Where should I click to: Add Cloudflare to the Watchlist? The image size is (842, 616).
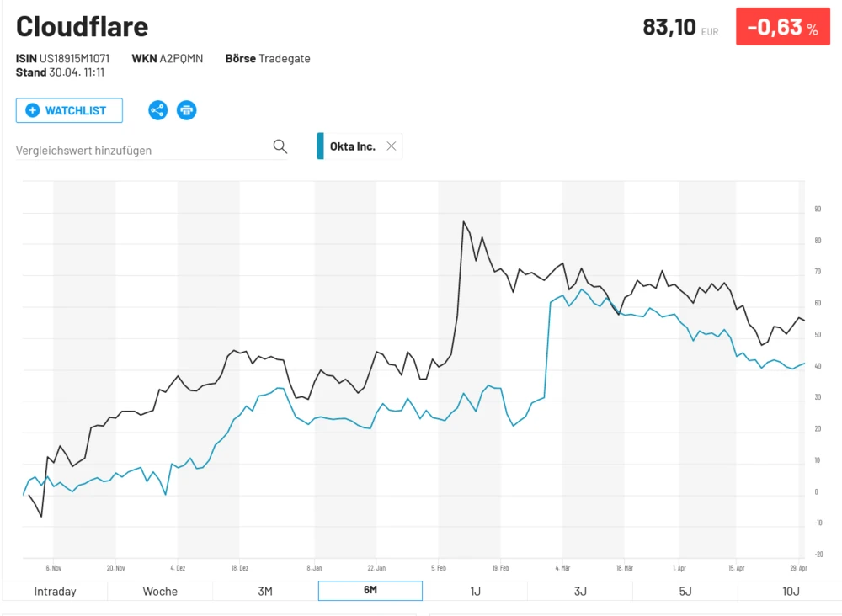click(69, 110)
